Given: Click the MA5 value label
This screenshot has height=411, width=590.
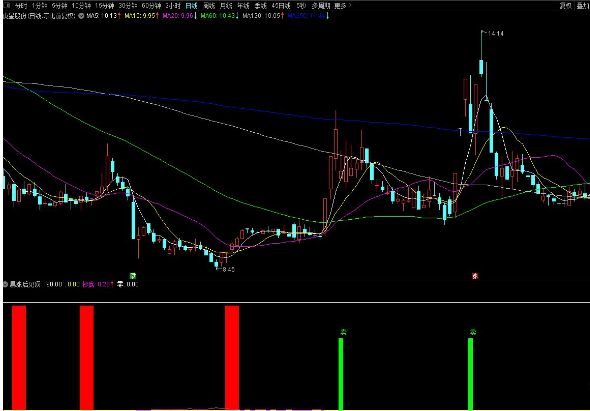Looking at the screenshot, I should pyautogui.click(x=103, y=16).
